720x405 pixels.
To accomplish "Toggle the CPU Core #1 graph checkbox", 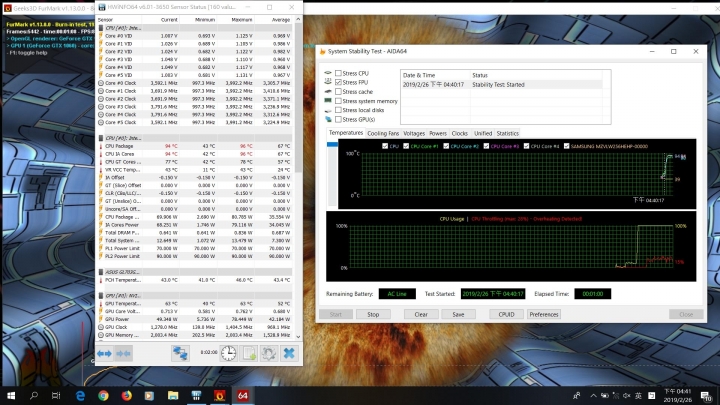I will coord(406,146).
